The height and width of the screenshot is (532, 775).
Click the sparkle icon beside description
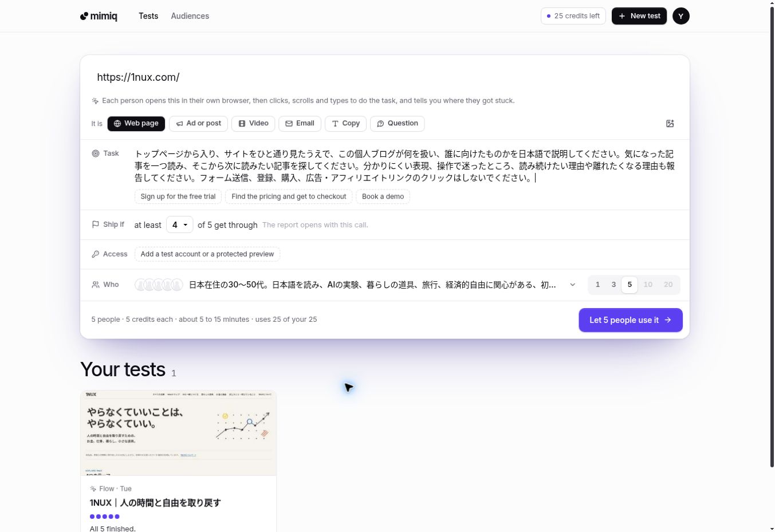click(x=95, y=101)
